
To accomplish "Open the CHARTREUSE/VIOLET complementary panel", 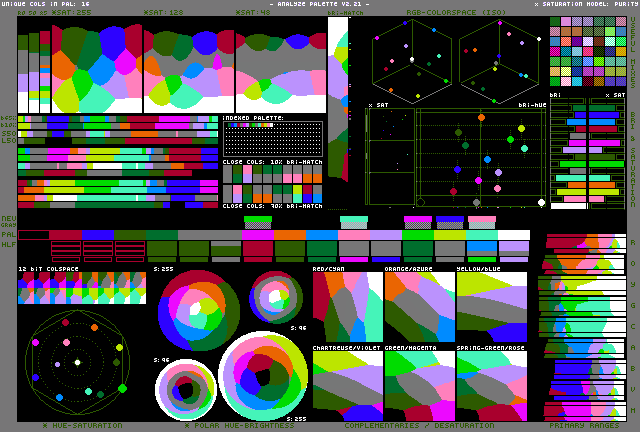I will click(x=348, y=386).
